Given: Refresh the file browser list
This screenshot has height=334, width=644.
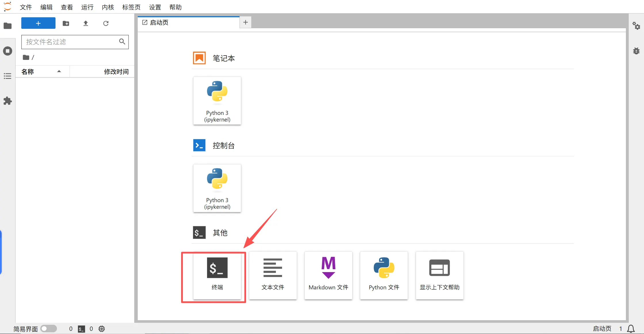Looking at the screenshot, I should pos(106,23).
